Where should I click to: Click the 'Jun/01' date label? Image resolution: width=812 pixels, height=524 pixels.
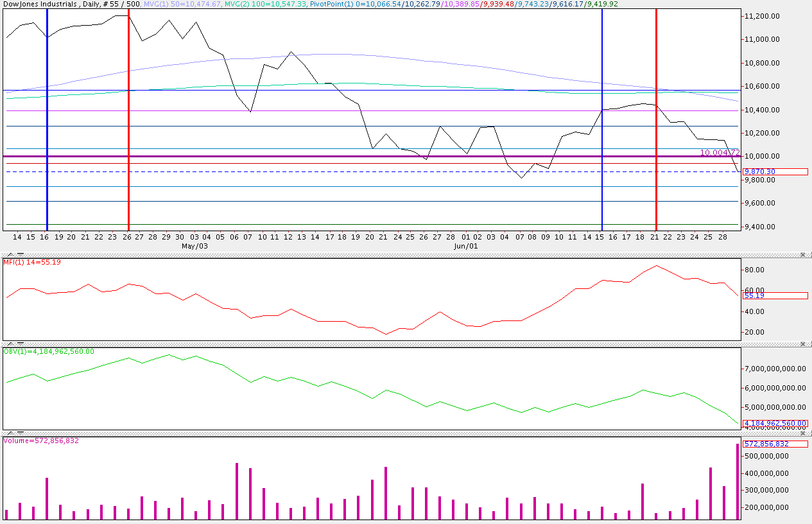(466, 245)
